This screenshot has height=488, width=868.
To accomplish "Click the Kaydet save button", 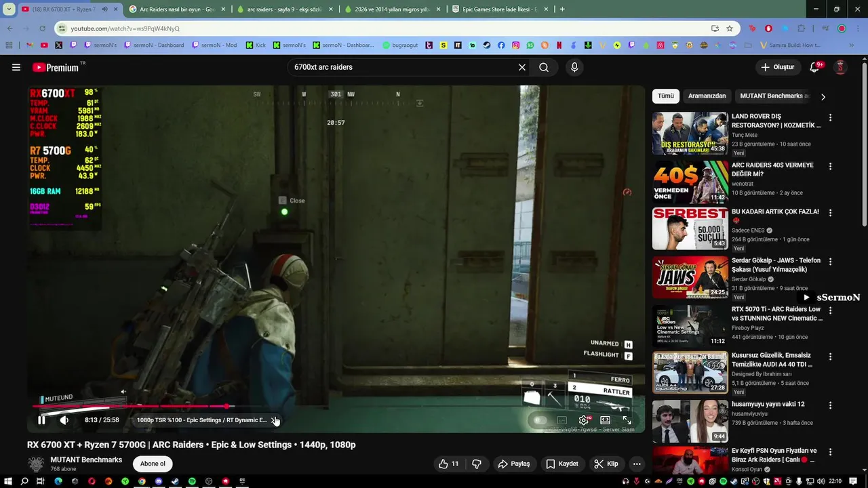I will 562,464.
